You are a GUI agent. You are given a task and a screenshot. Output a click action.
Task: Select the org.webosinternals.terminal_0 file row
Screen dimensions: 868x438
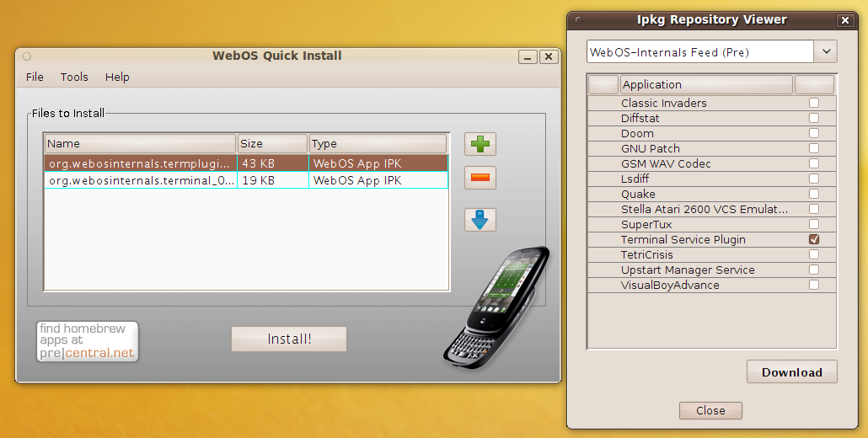tap(246, 180)
